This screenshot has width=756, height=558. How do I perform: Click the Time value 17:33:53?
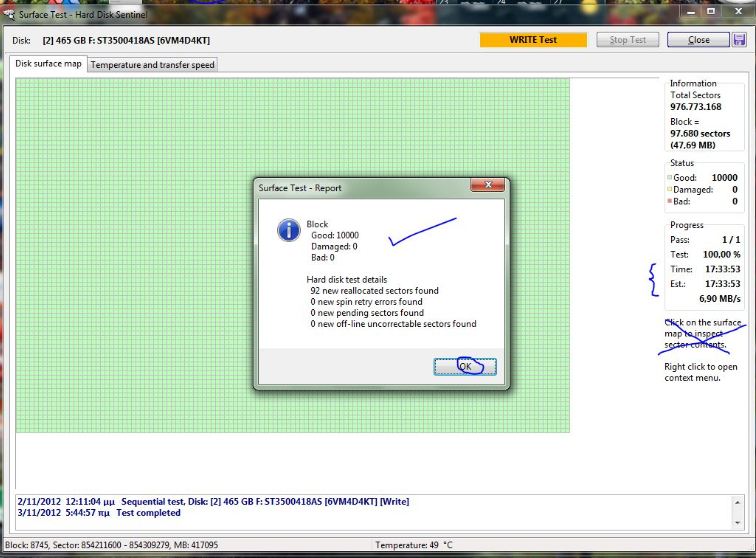[x=722, y=269]
